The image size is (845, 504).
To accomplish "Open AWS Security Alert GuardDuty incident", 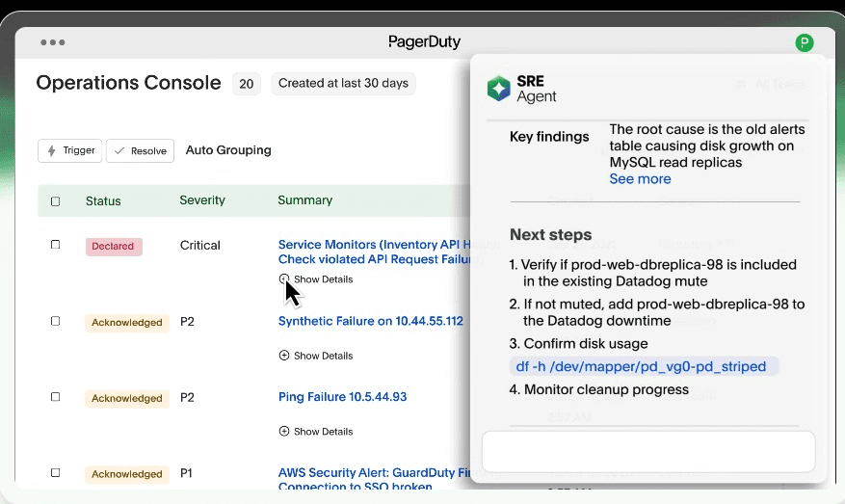I will (375, 479).
